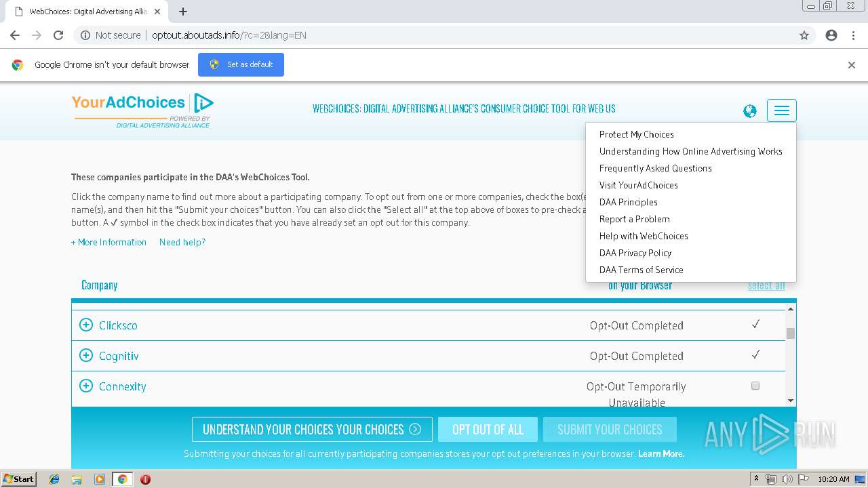Viewport: 868px width, 488px height.
Task: Open Help with WebChoices
Action: pos(644,236)
